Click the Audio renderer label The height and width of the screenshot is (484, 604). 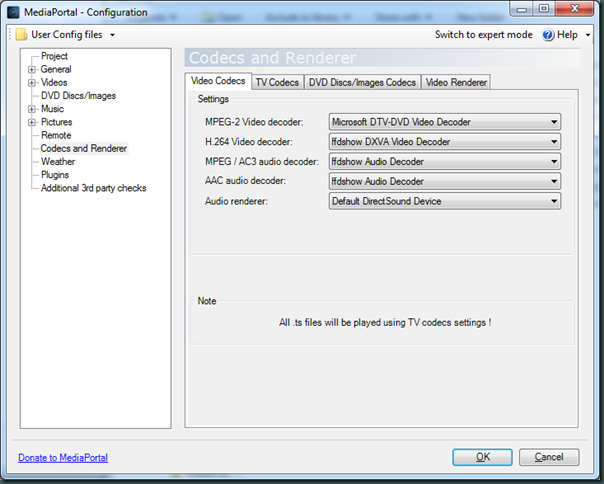click(236, 201)
